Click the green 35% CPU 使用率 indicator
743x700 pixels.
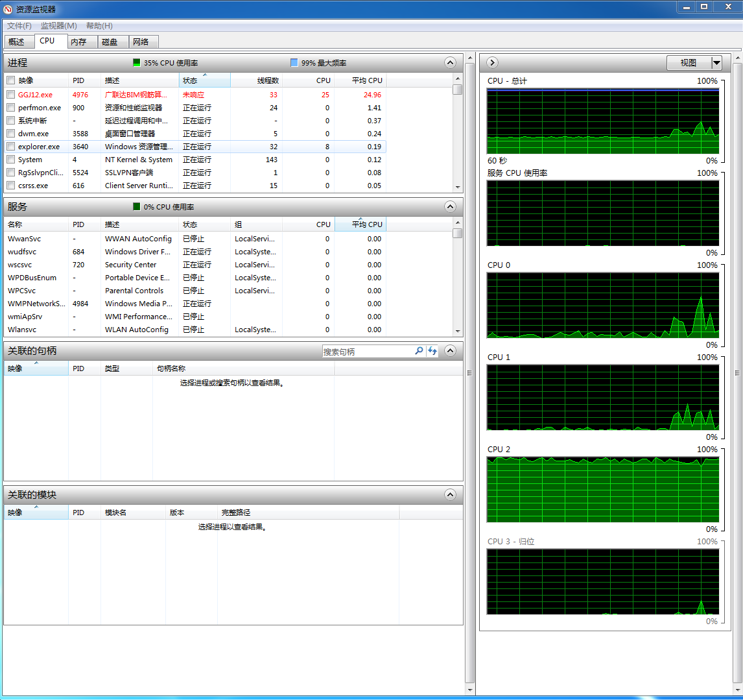coord(136,62)
